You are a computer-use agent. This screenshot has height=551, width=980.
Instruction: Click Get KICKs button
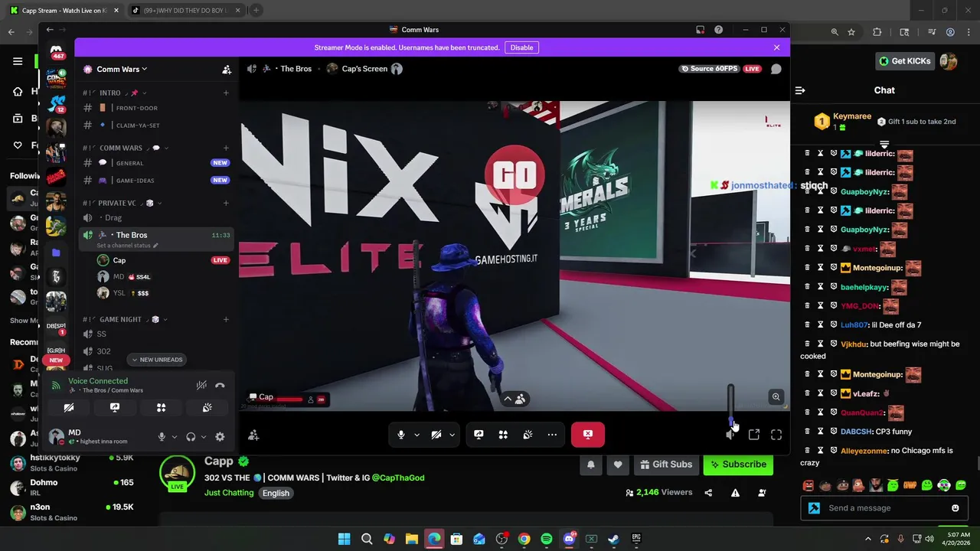click(x=905, y=61)
